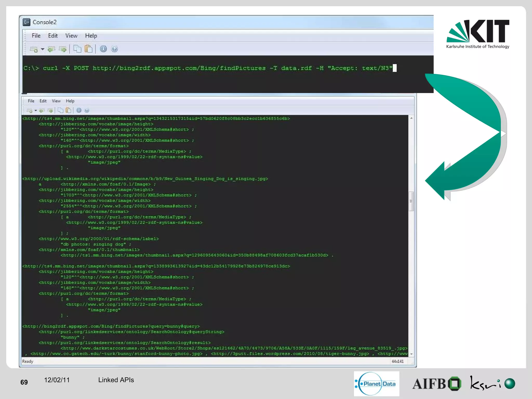Click the PlanetData logo
The image size is (532, 399).
(376, 384)
